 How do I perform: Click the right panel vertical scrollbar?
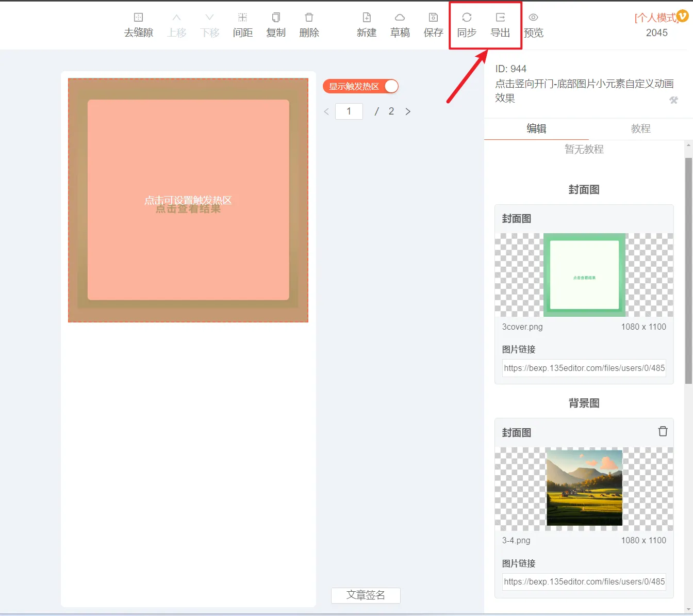click(688, 271)
